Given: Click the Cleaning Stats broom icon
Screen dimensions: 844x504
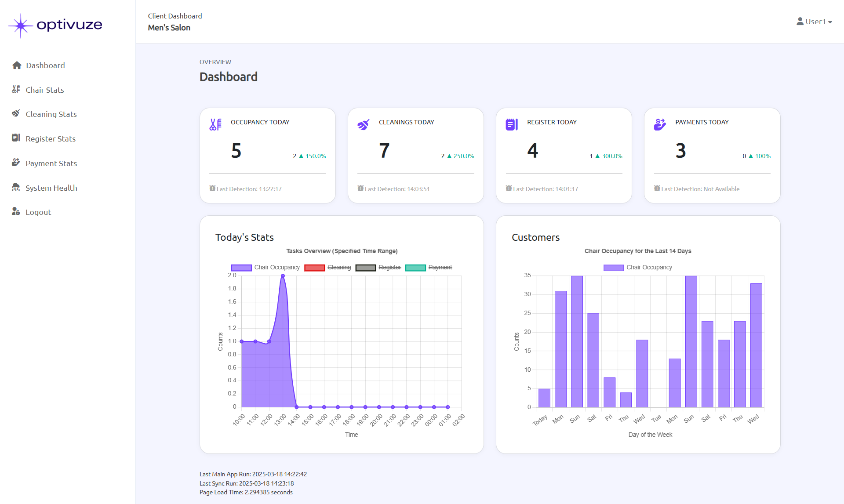Looking at the screenshot, I should pyautogui.click(x=16, y=113).
